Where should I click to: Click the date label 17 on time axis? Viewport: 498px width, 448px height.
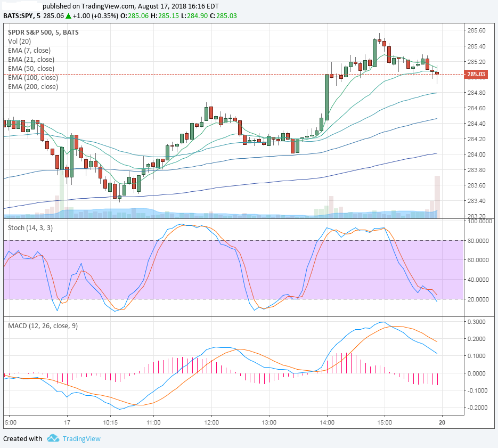click(x=67, y=422)
